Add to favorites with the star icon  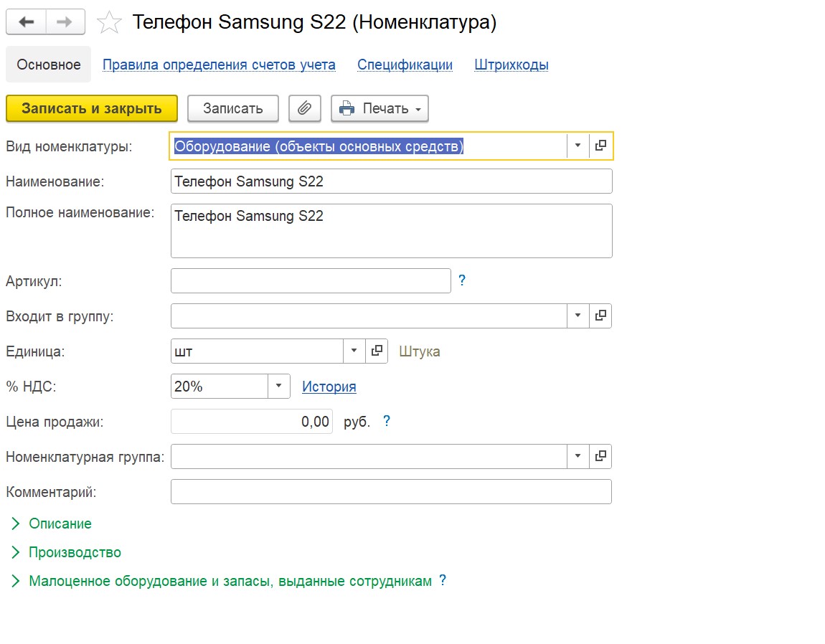(x=109, y=23)
